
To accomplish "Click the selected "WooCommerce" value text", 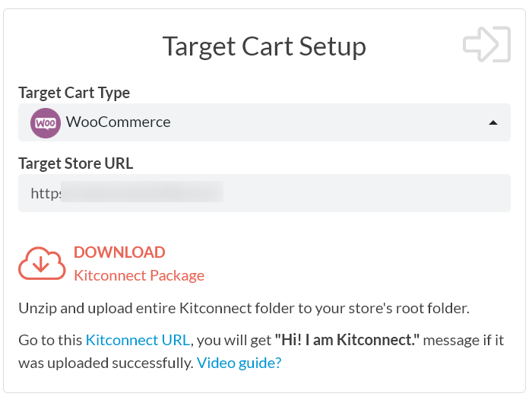I will click(x=119, y=122).
